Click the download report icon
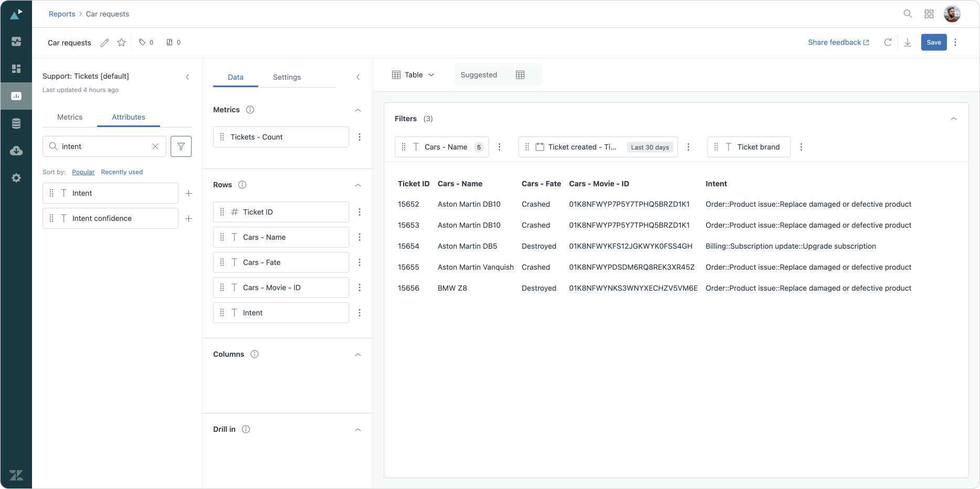Screen dimensions: 980x489 click(x=907, y=42)
